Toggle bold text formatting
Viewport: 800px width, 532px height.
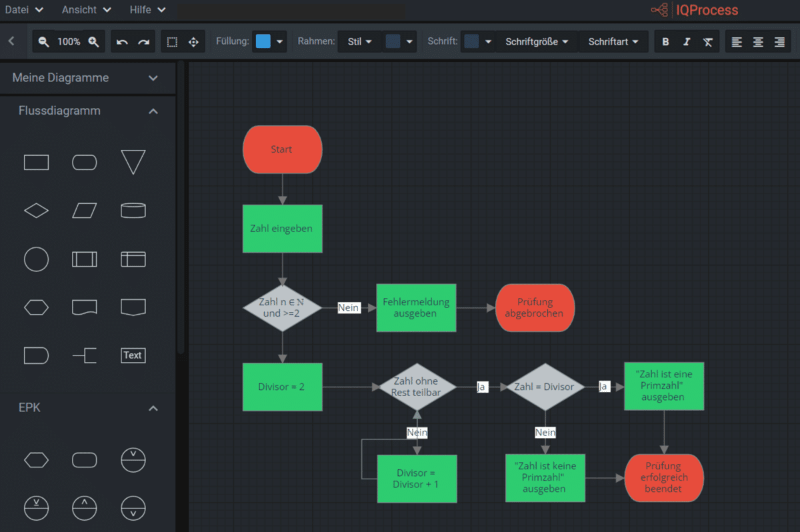click(665, 41)
